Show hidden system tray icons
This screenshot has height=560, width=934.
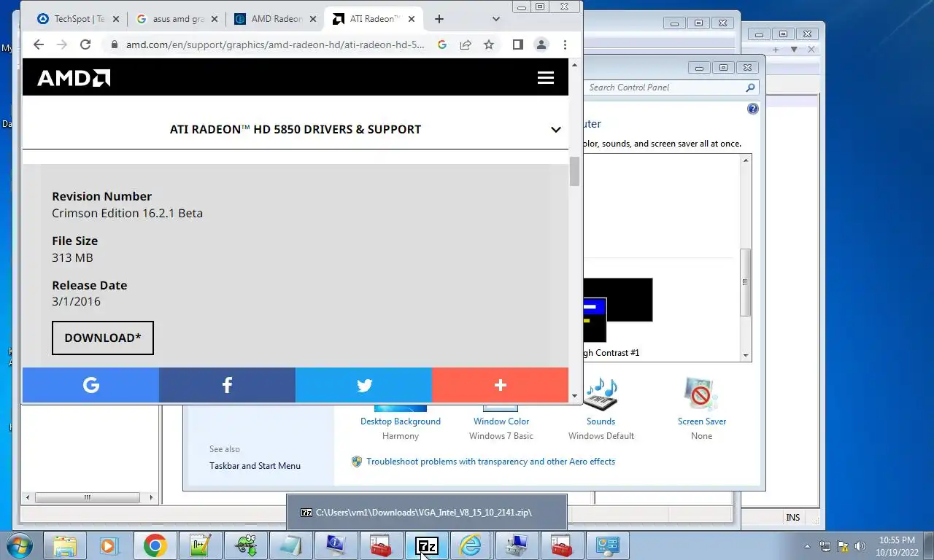pos(807,545)
